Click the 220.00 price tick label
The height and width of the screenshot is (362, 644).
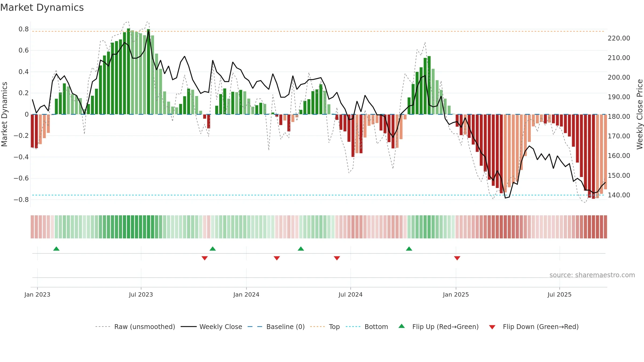(619, 38)
